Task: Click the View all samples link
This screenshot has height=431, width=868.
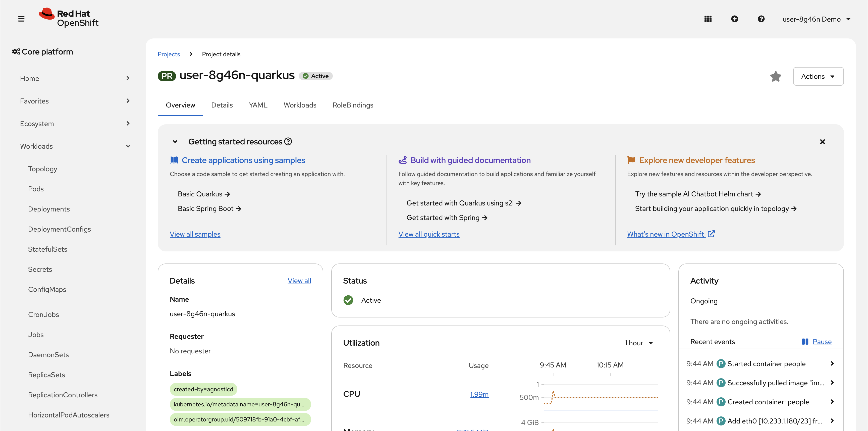Action: [195, 234]
